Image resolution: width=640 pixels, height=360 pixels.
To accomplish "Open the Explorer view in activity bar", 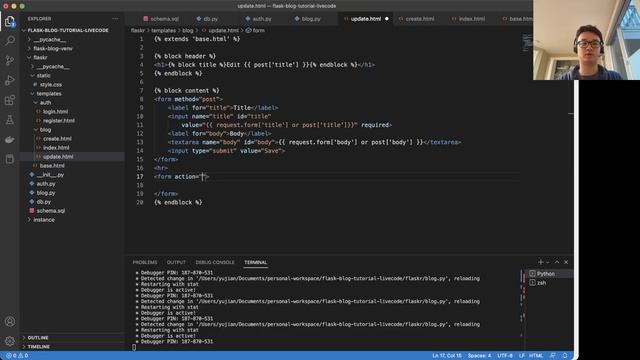I will coord(10,21).
